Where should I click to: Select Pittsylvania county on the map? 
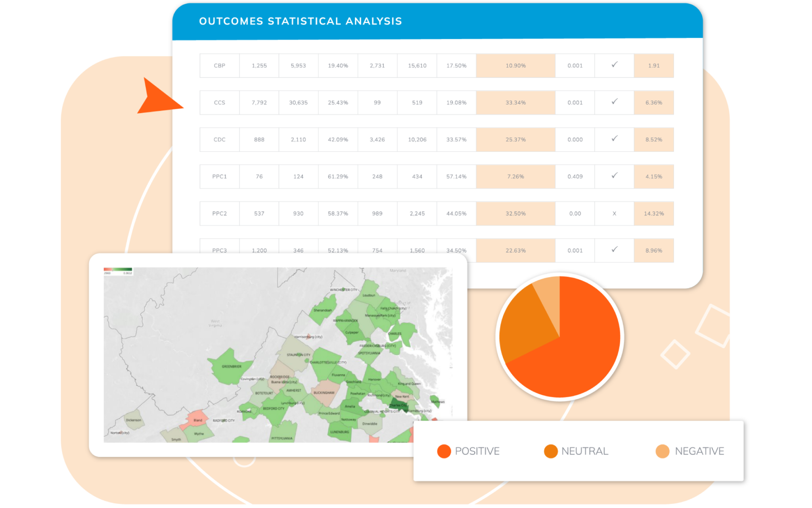(283, 439)
